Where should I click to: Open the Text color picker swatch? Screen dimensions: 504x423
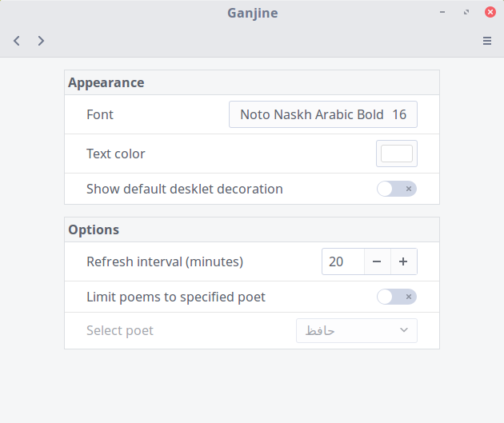click(x=396, y=154)
